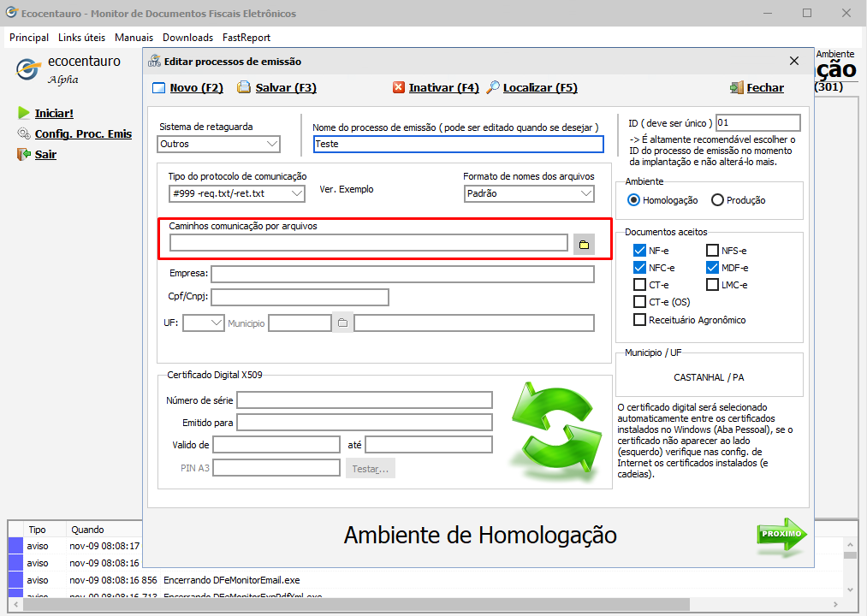This screenshot has height=616, width=867.
Task: Open the Downloads menu
Action: pyautogui.click(x=187, y=38)
